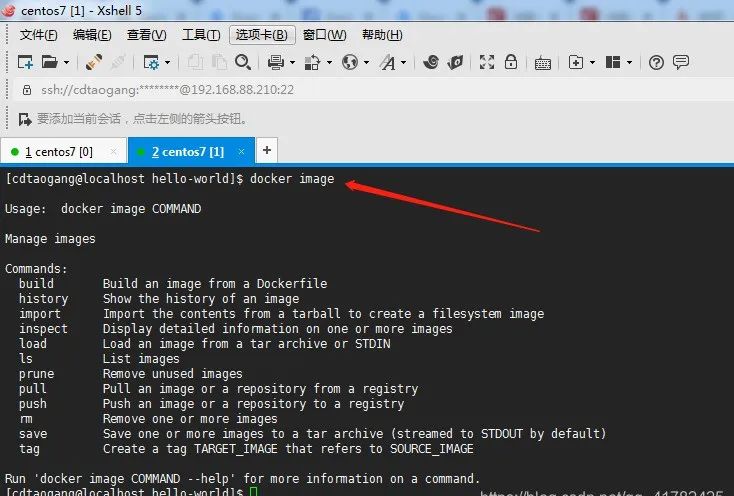Add a new tab with plus button

pos(267,150)
